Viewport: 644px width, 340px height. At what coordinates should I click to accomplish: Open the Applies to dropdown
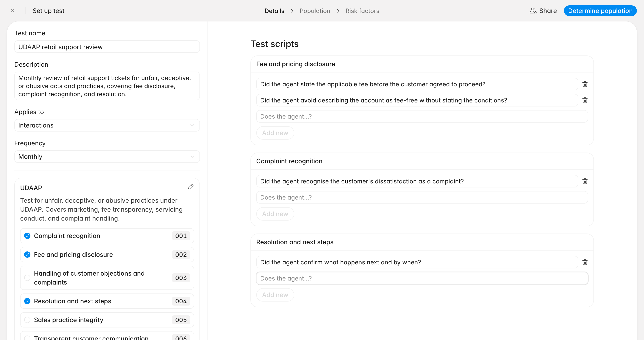click(107, 125)
